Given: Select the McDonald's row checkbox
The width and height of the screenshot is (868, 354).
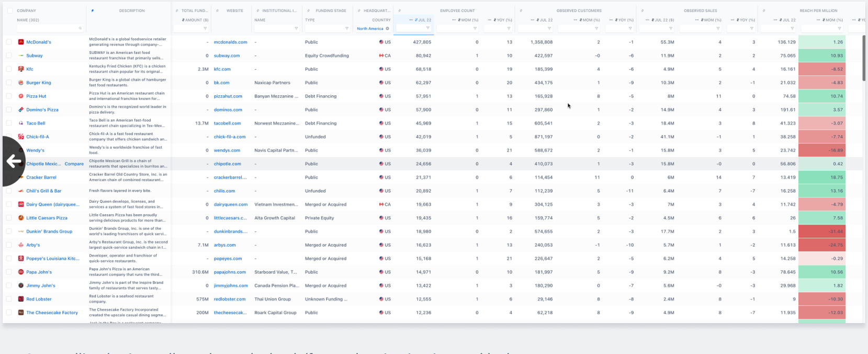Looking at the screenshot, I should point(9,42).
